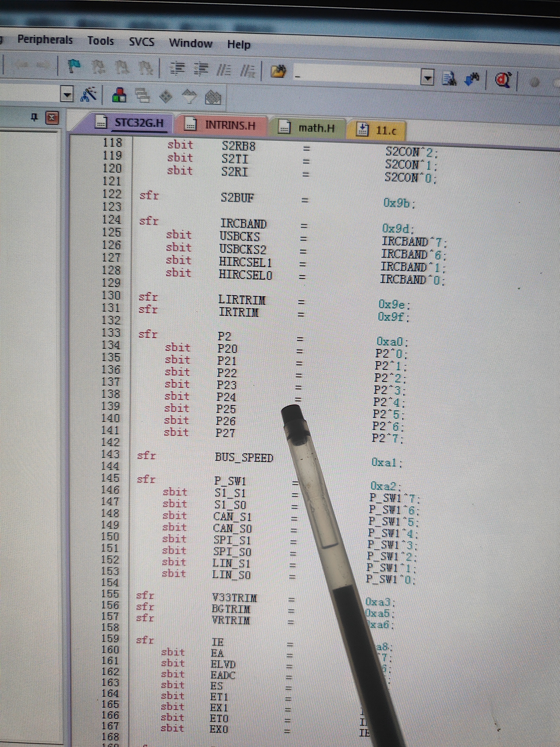Switch to the math.H tab
Viewport: 560px width, 747px height.
308,128
